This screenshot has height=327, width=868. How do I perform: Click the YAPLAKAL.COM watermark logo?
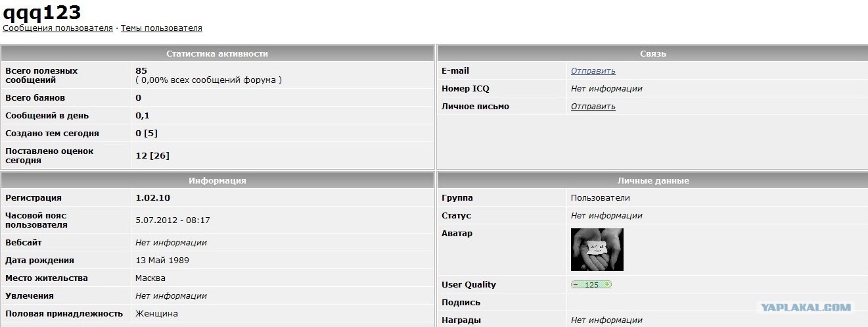point(806,307)
